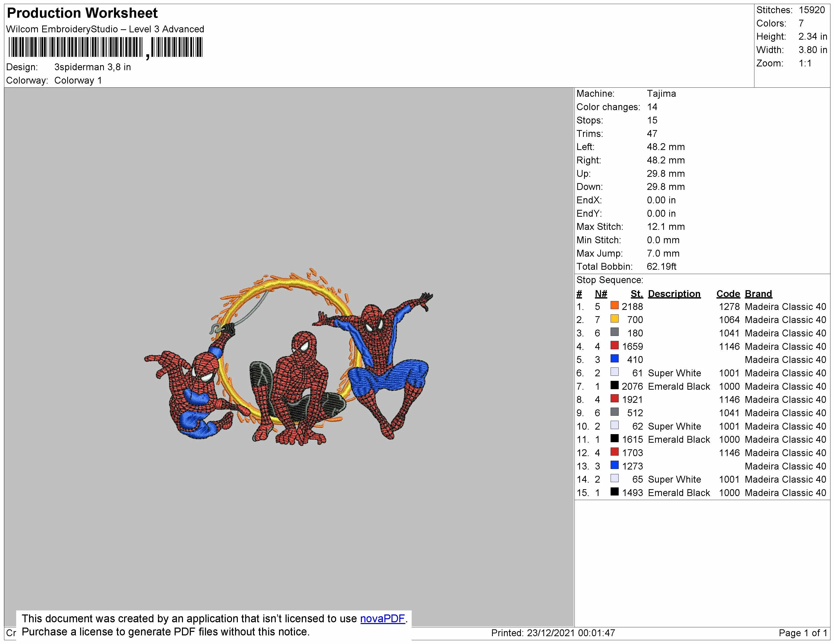Image resolution: width=834 pixels, height=644 pixels.
Task: Click the Printed: 23/12/2021 00:01:47 timestamp
Action: click(x=553, y=633)
